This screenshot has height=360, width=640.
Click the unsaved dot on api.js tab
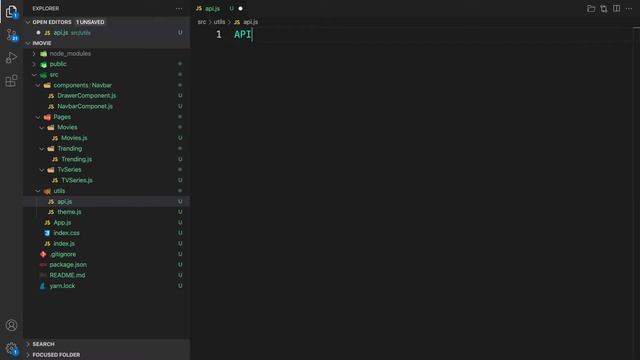tap(240, 9)
